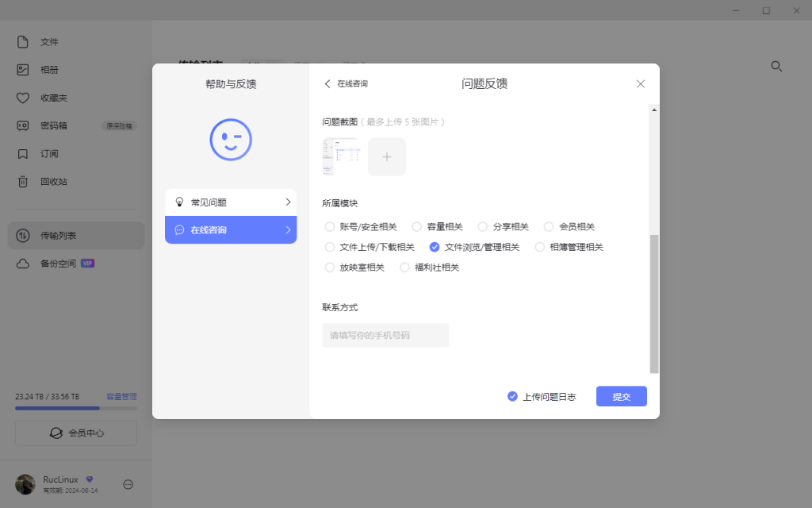
Task: Click the 文件 file icon in sidebar
Action: pos(23,42)
